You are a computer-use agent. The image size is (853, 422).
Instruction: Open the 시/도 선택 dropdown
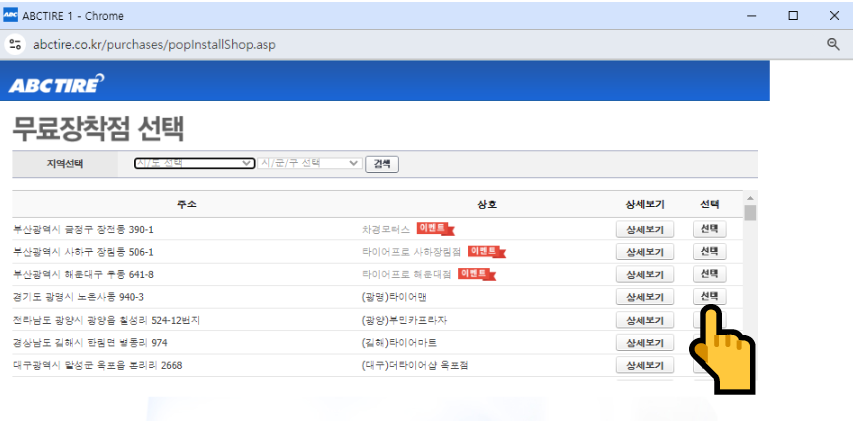tap(194, 163)
